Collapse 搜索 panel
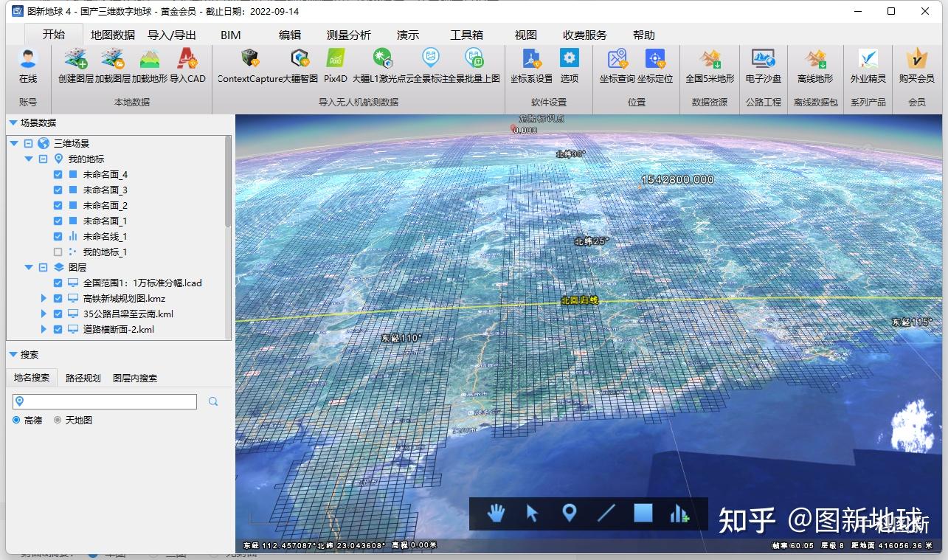 click(x=13, y=355)
